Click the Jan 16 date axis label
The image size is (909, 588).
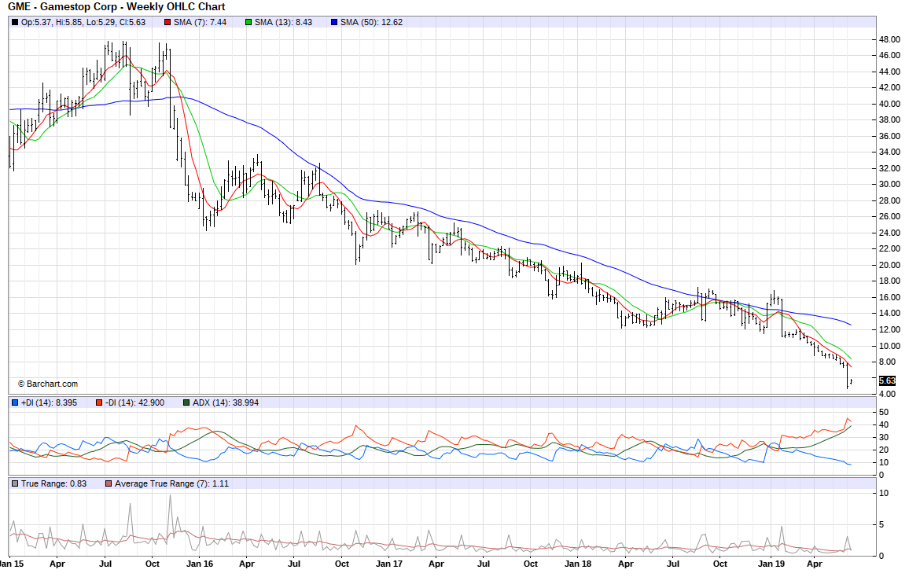tap(200, 564)
